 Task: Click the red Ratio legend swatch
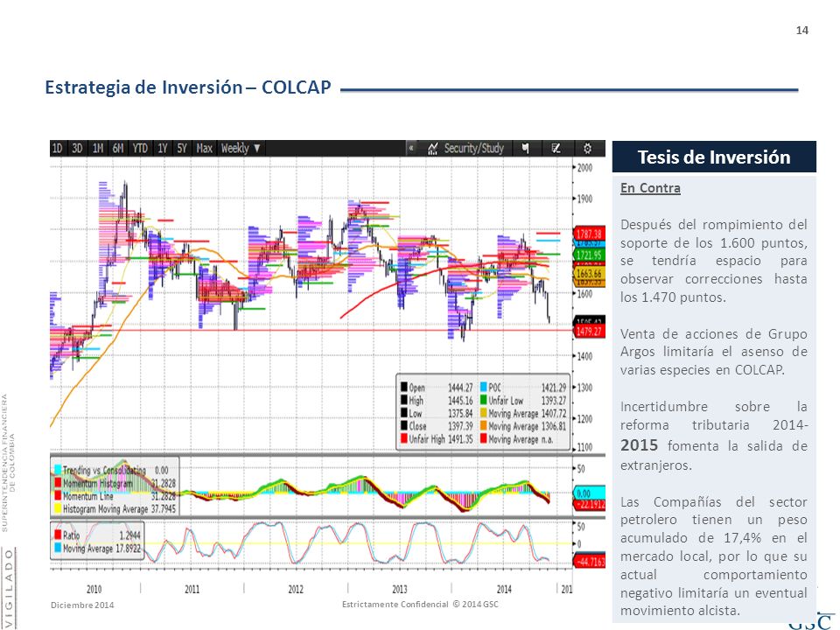pos(58,535)
